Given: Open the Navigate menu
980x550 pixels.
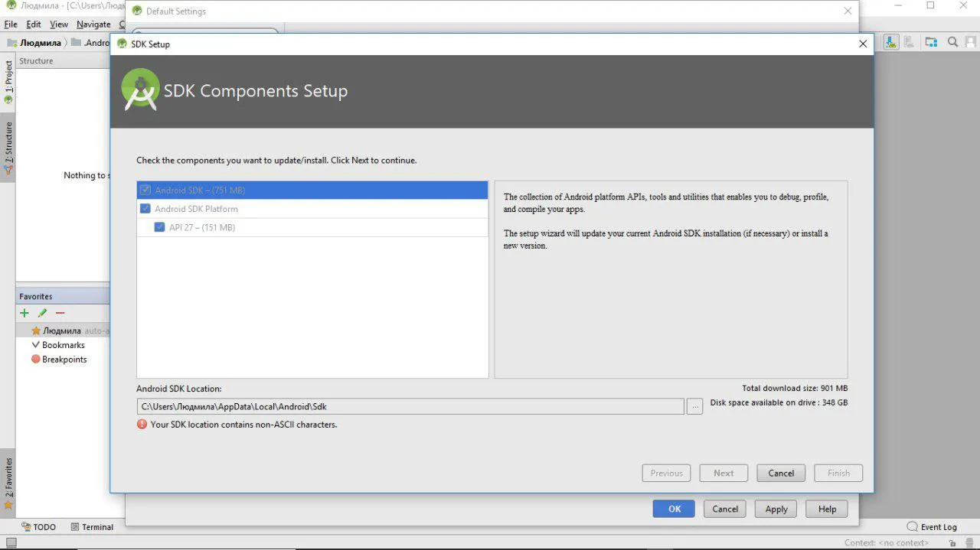Looking at the screenshot, I should [93, 24].
